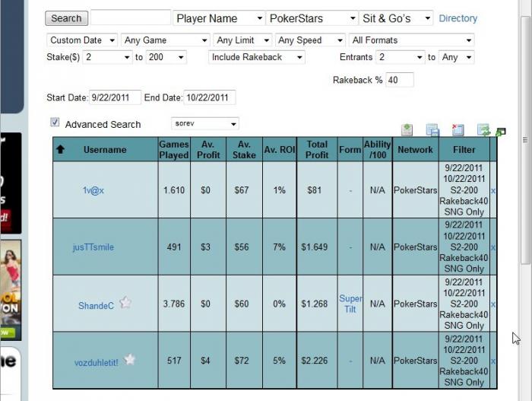Click the Filter column header
Viewport: 532px width, 401px height.
coord(464,150)
